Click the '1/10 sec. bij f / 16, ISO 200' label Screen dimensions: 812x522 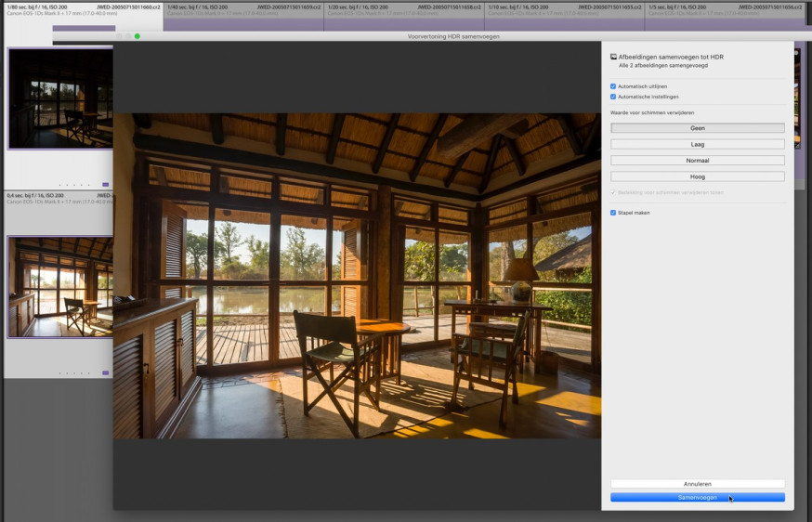click(518, 7)
